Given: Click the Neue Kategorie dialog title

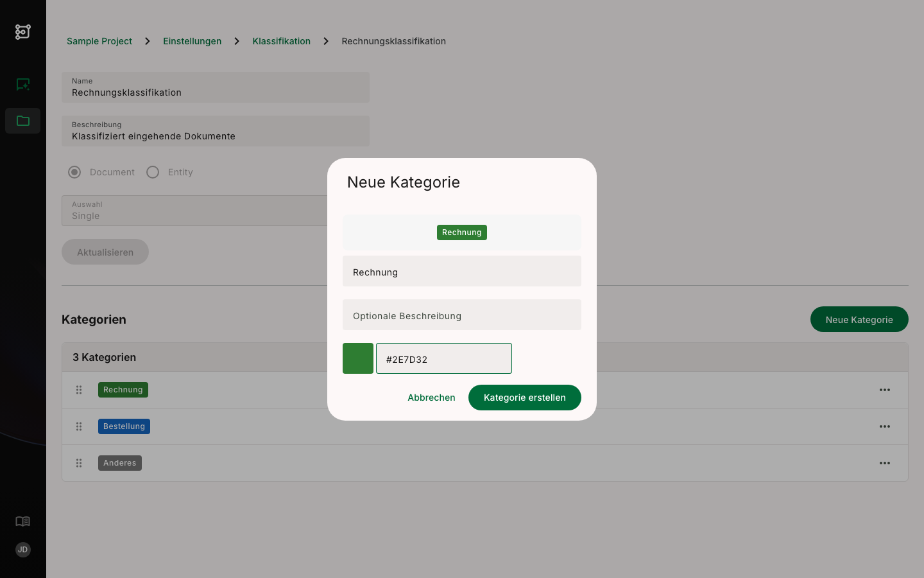Looking at the screenshot, I should pyautogui.click(x=404, y=182).
